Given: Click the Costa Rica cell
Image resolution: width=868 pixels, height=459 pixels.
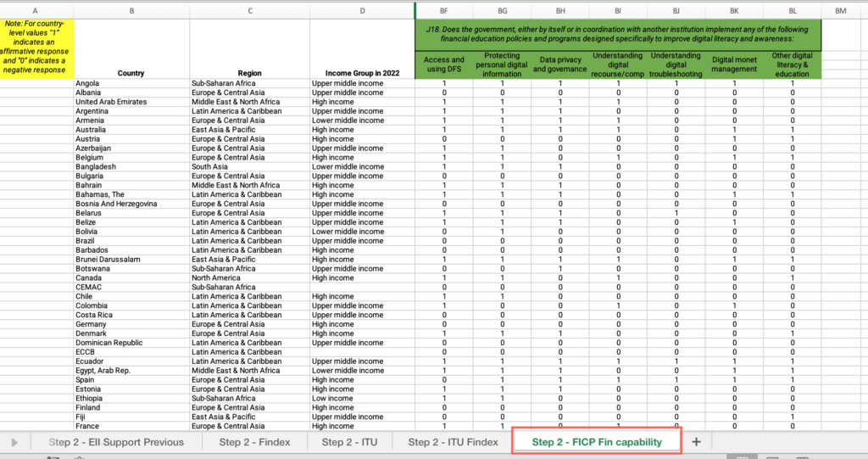Looking at the screenshot, I should (131, 315).
